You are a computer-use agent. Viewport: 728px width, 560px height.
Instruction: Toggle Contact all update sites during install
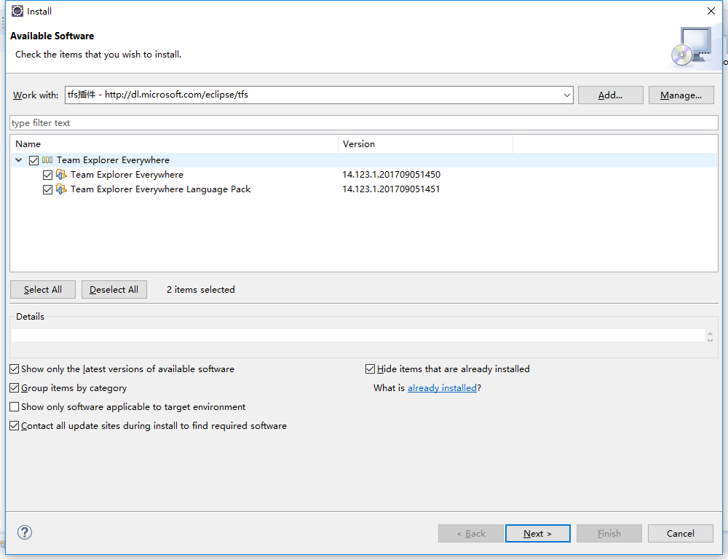(15, 426)
